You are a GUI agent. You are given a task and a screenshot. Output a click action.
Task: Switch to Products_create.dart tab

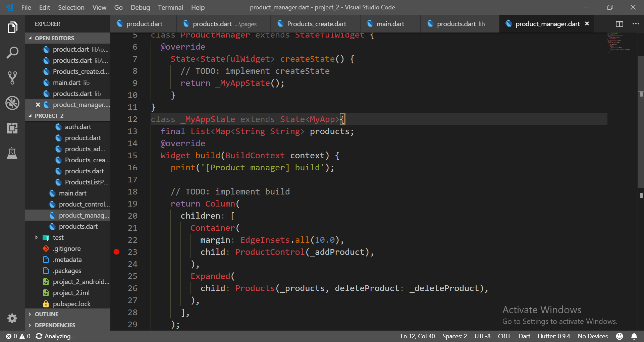click(316, 24)
